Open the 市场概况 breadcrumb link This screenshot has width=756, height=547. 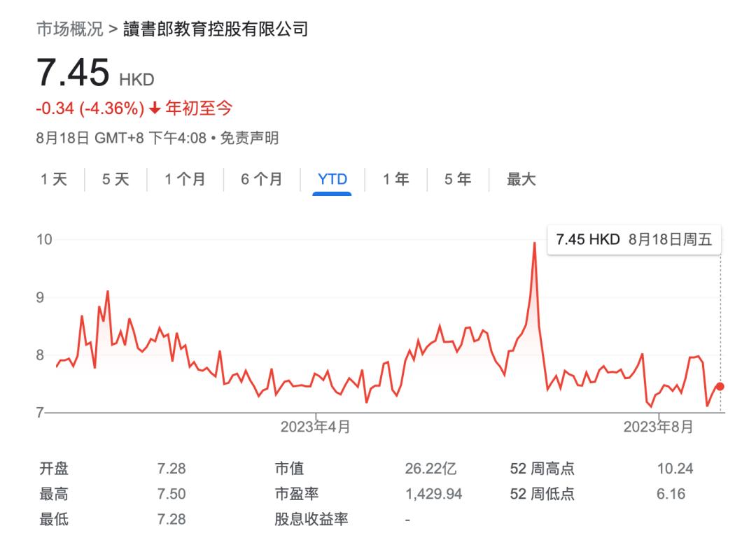coord(70,29)
